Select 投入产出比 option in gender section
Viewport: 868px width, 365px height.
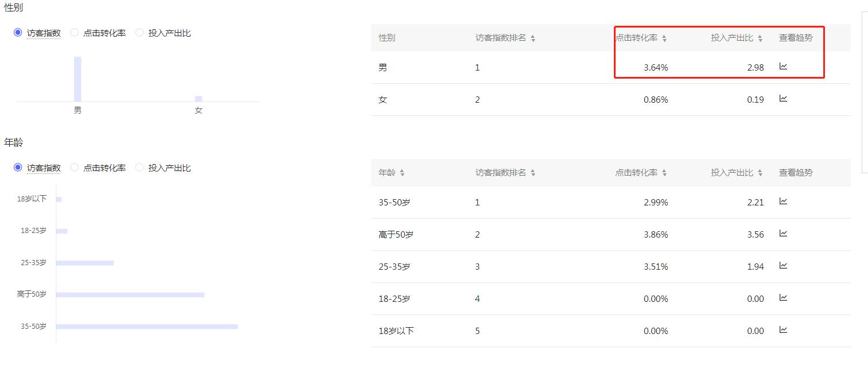(139, 33)
